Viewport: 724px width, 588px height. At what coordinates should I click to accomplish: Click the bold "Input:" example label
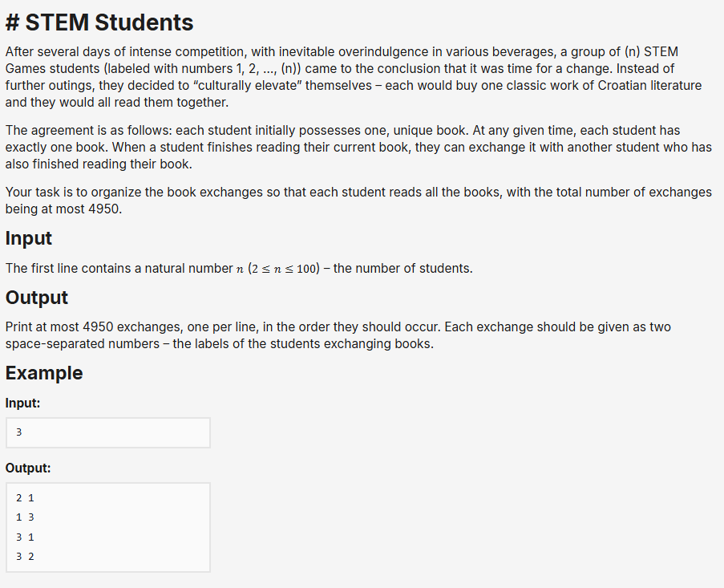click(x=22, y=403)
